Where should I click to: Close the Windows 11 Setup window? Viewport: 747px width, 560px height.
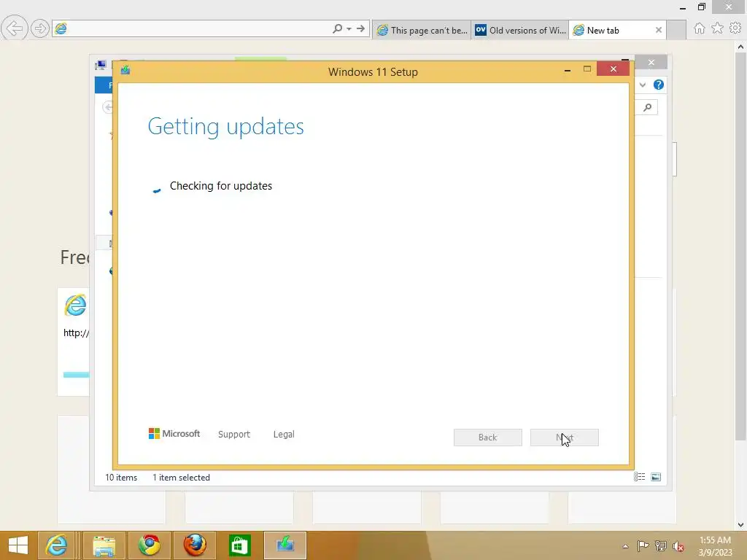coord(613,69)
